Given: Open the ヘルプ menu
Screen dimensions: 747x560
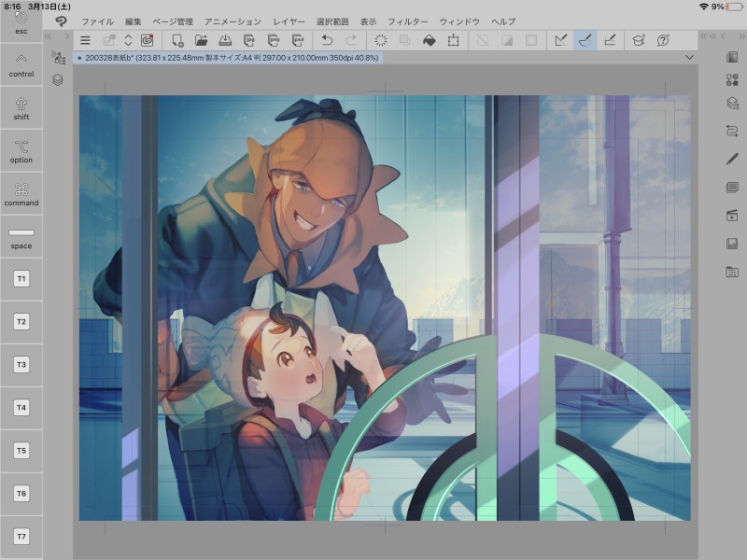Looking at the screenshot, I should click(x=503, y=21).
